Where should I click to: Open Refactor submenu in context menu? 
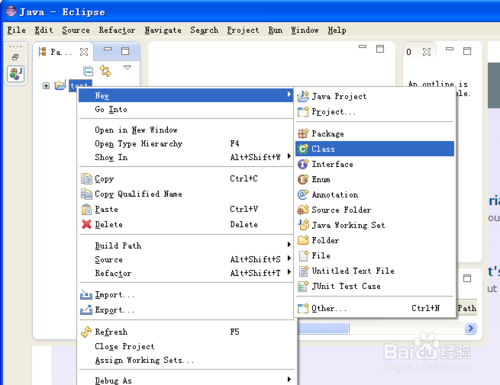tap(186, 273)
